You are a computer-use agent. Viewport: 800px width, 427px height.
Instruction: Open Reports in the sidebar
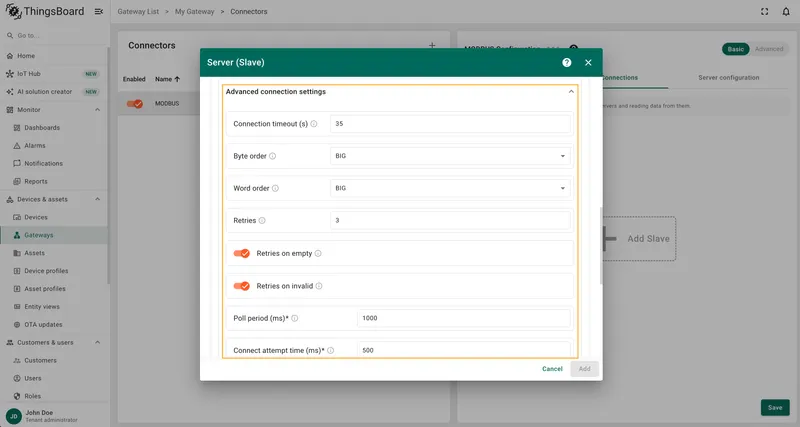54,181
